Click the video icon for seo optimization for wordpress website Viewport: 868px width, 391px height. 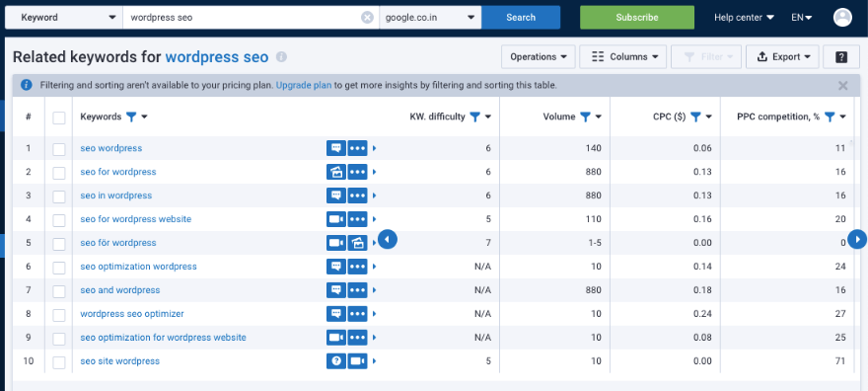[x=336, y=338]
